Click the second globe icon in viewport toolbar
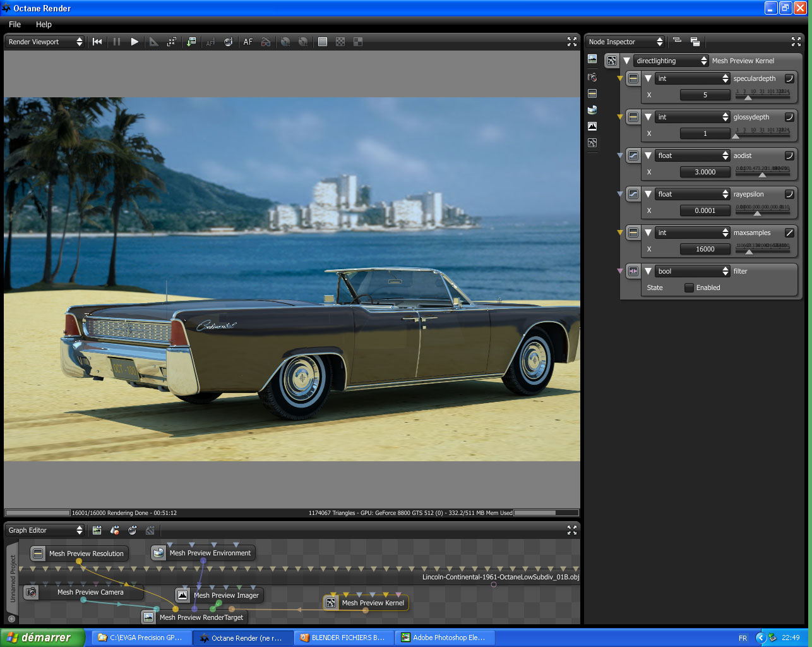Screen dimensions: 812x647 [303, 42]
